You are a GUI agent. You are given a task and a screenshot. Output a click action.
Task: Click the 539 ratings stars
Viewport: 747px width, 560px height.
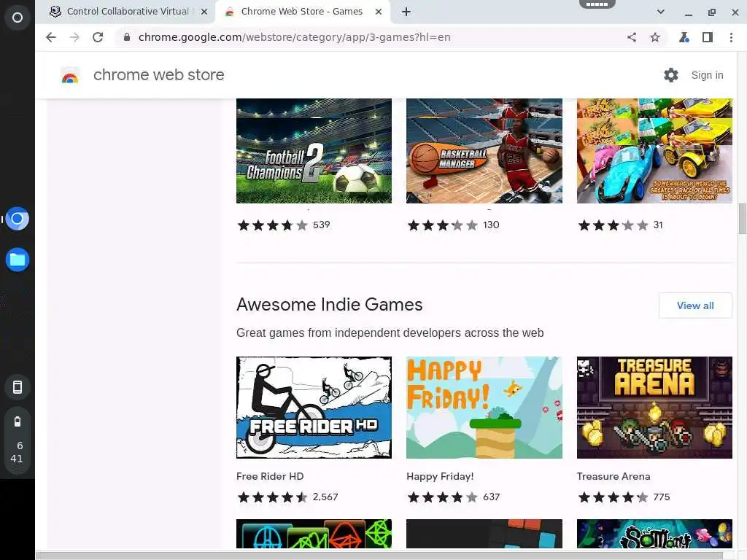273,225
